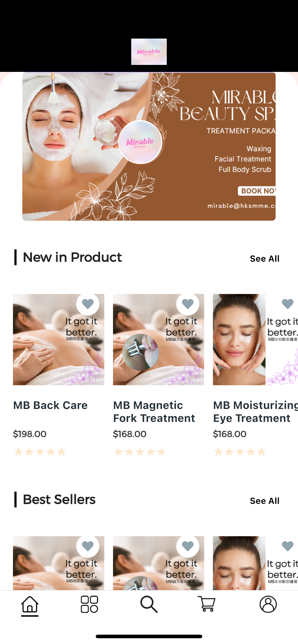298x644 pixels.
Task: Open MB Back Care product image
Action: point(59,339)
